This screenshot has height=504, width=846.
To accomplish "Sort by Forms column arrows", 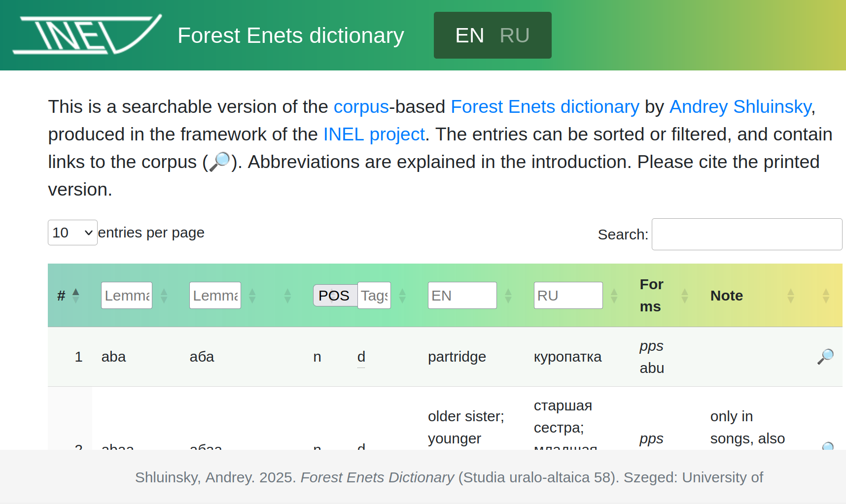I will pyautogui.click(x=684, y=296).
